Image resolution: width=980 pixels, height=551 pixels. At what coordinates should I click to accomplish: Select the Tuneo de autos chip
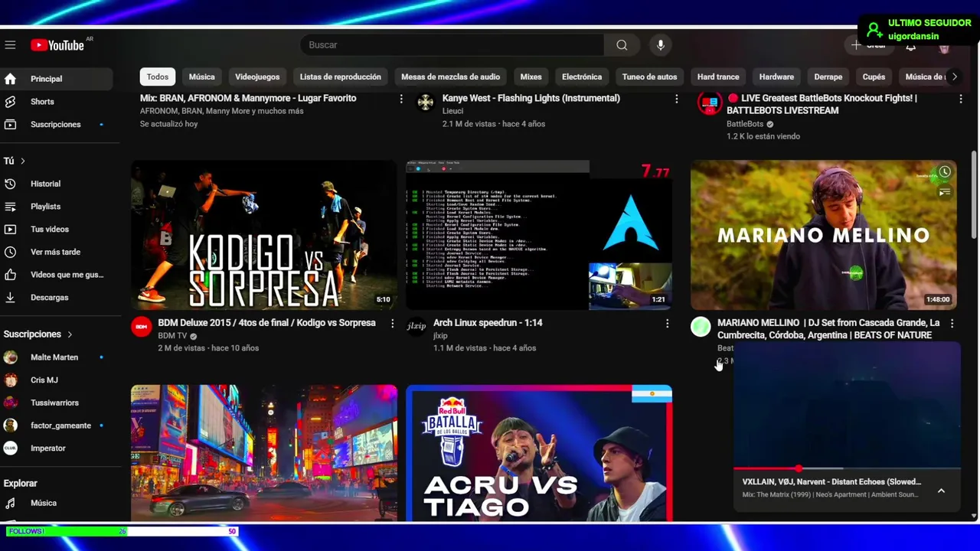click(x=649, y=77)
